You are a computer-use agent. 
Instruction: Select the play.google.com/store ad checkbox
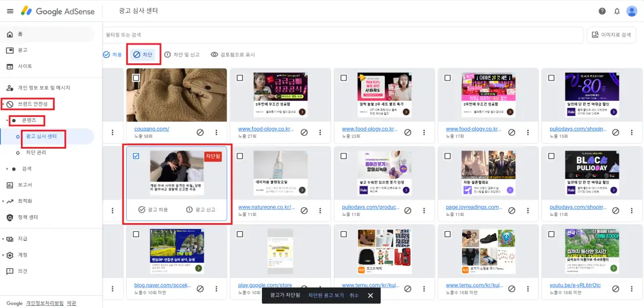click(239, 234)
